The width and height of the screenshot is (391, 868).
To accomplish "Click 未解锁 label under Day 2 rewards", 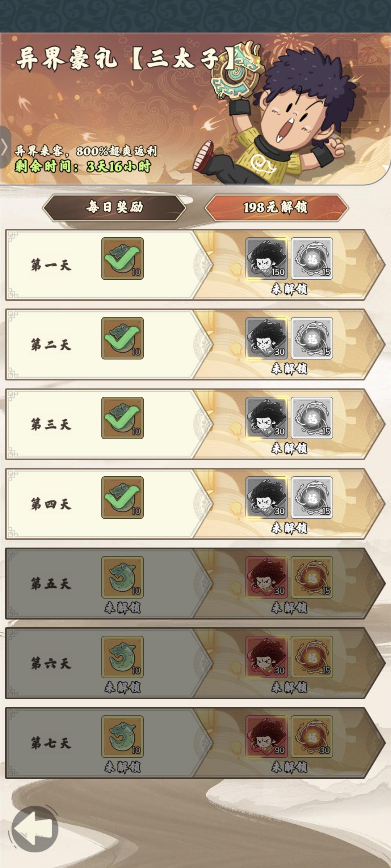I will click(x=289, y=369).
